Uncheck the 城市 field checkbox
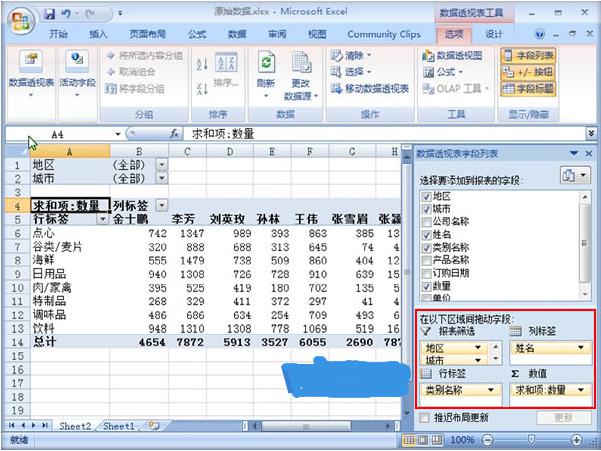Image resolution: width=601 pixels, height=451 pixels. coord(426,210)
